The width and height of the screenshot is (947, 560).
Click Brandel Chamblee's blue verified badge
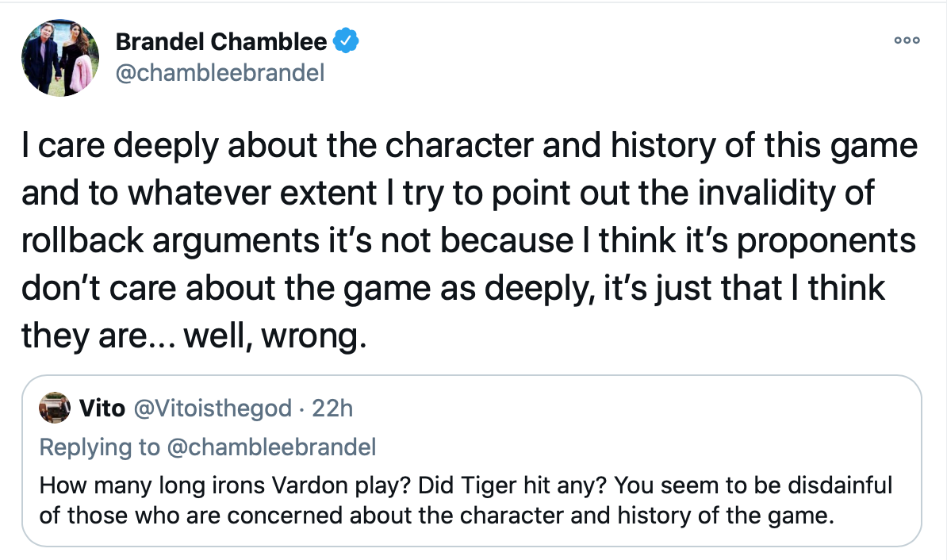346,41
